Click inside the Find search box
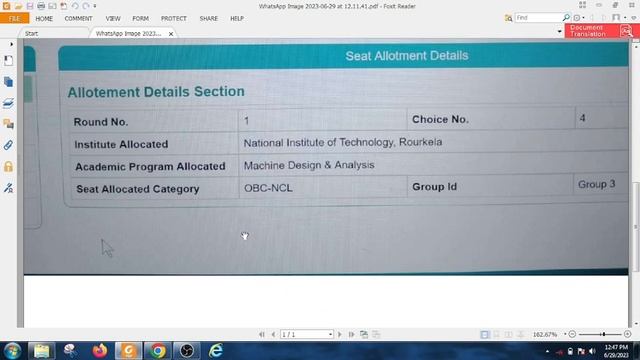This screenshot has height=360, width=640. (x=538, y=18)
